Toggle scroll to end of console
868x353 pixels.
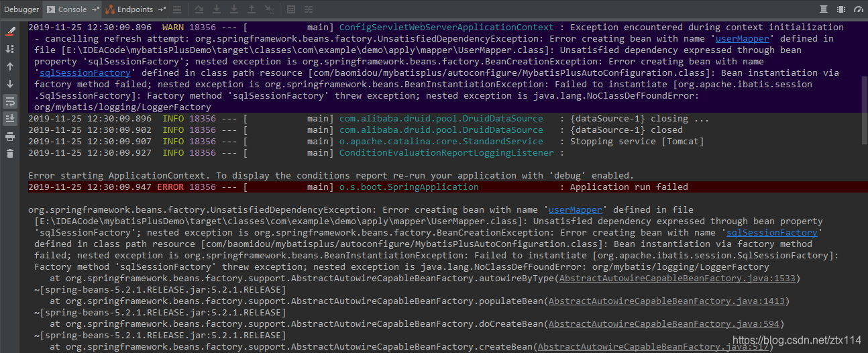[10, 119]
